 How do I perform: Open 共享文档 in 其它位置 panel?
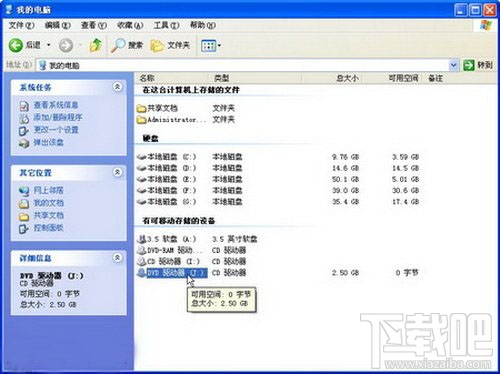point(48,215)
